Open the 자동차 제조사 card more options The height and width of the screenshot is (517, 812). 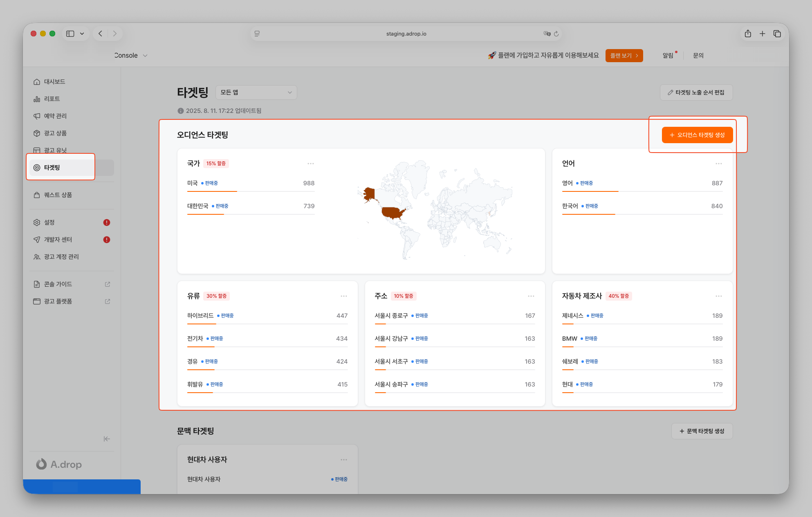point(718,296)
